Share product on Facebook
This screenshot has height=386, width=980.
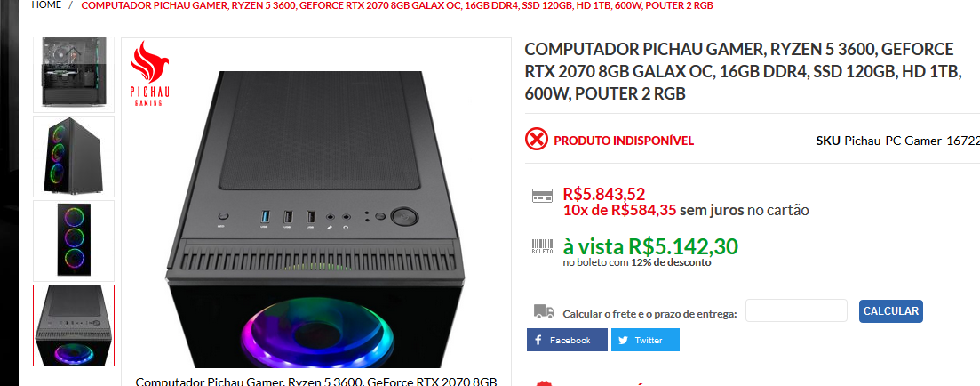567,340
